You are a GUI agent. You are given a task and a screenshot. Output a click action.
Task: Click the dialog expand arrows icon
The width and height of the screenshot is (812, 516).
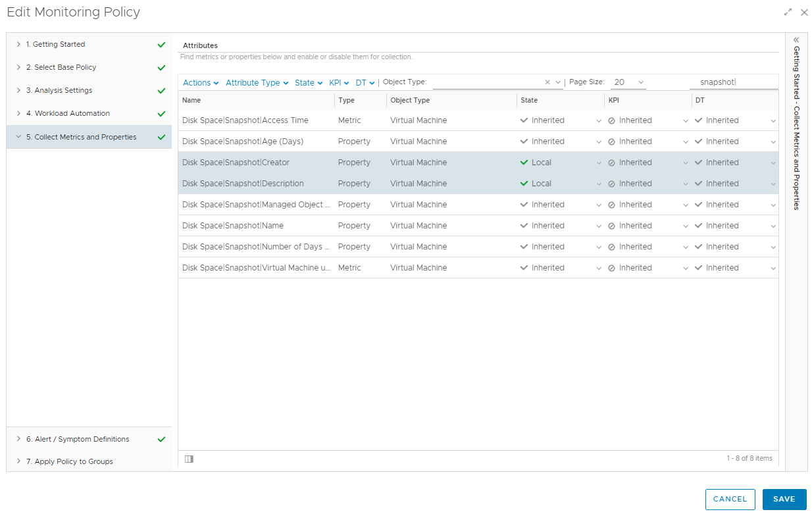click(788, 13)
